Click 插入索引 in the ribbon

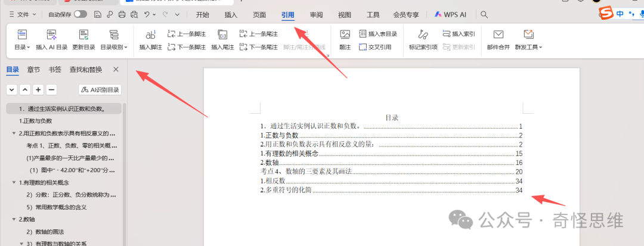point(459,33)
